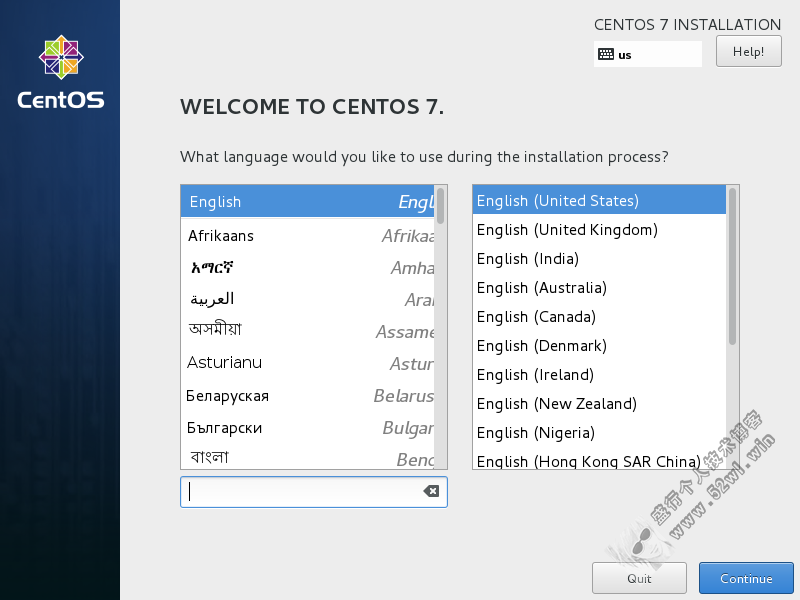Choose English (India) locale
Screen dimensions: 800x600
pos(599,259)
